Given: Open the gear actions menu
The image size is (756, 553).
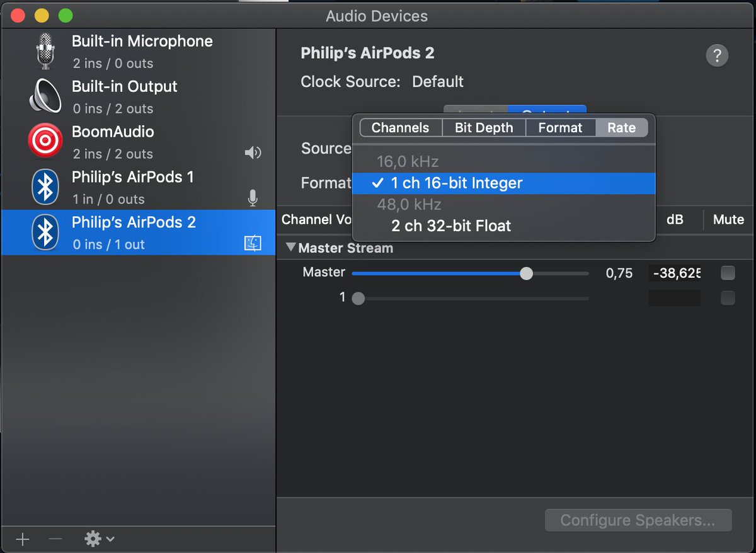Looking at the screenshot, I should coord(100,539).
